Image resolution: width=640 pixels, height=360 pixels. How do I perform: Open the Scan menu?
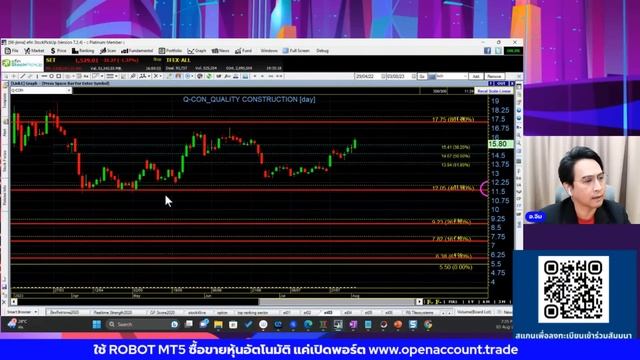tap(108, 51)
